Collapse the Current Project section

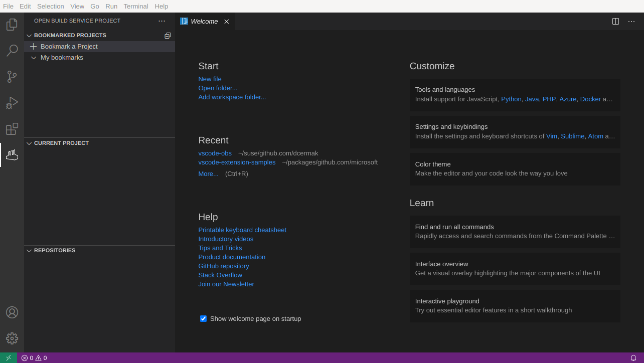[x=29, y=143]
